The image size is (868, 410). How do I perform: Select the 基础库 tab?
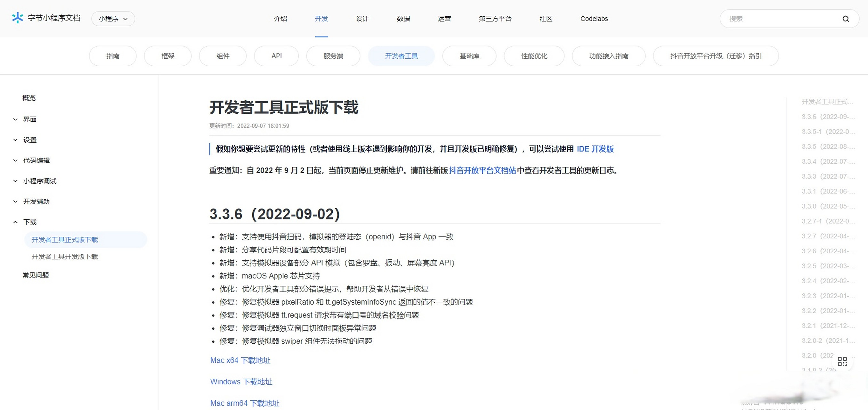pos(469,56)
